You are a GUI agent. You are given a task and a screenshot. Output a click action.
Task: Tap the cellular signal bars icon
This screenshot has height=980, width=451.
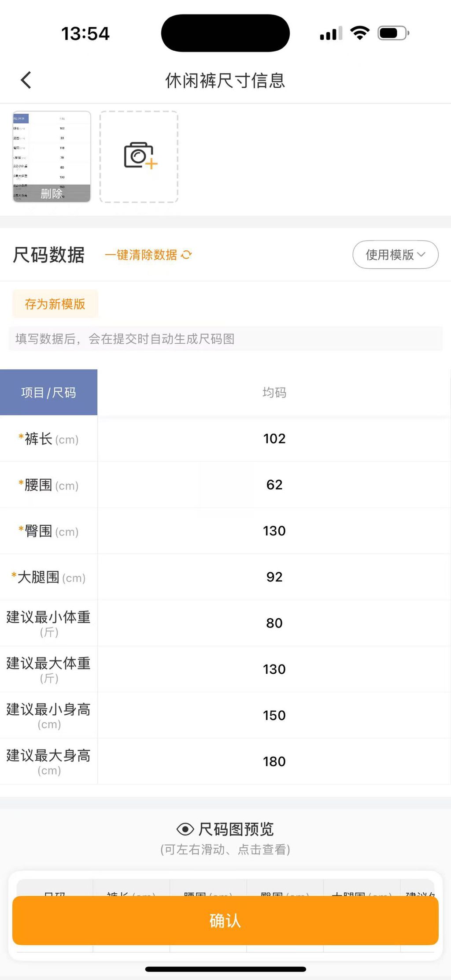tap(331, 33)
